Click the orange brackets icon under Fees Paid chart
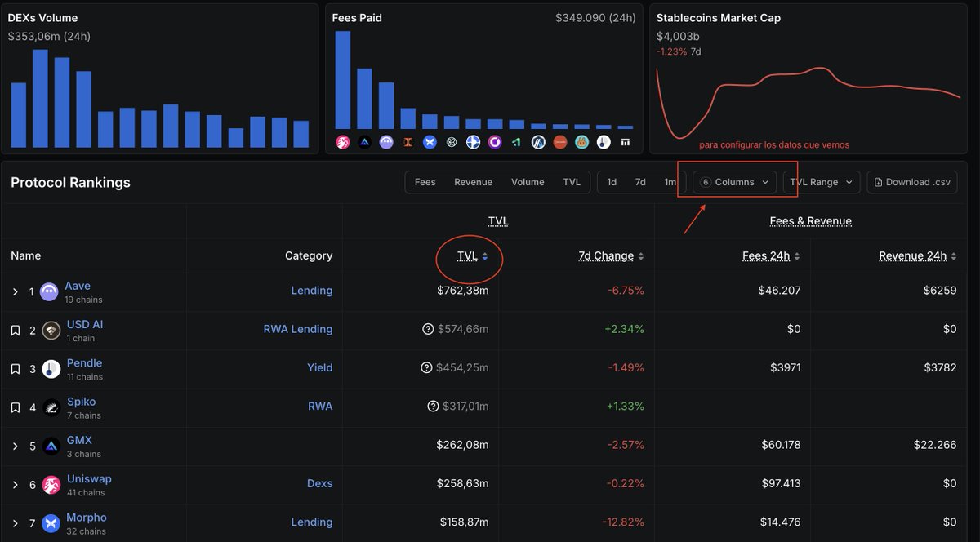Viewport: 980px width, 542px height. 408,142
